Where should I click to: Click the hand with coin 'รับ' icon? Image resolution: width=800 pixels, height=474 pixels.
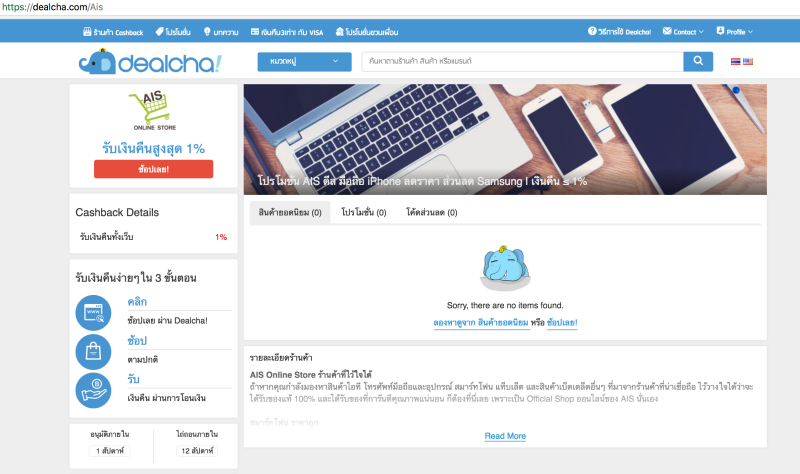(93, 390)
